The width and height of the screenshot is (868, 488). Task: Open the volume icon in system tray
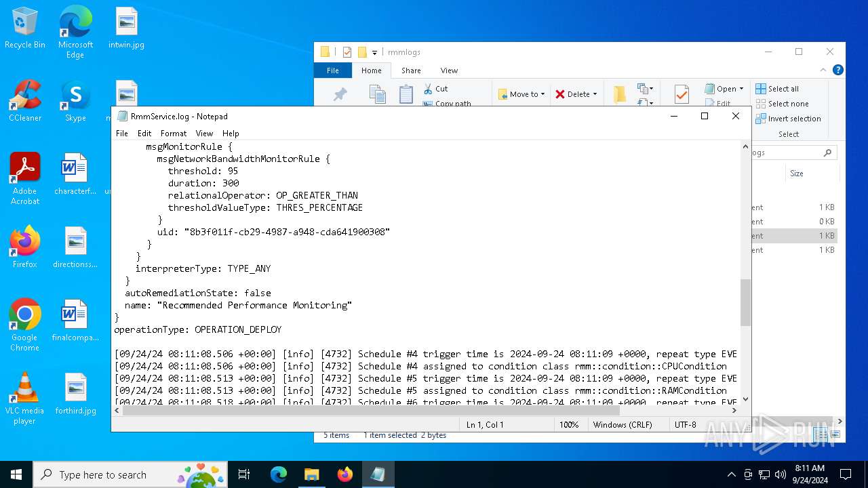click(781, 474)
